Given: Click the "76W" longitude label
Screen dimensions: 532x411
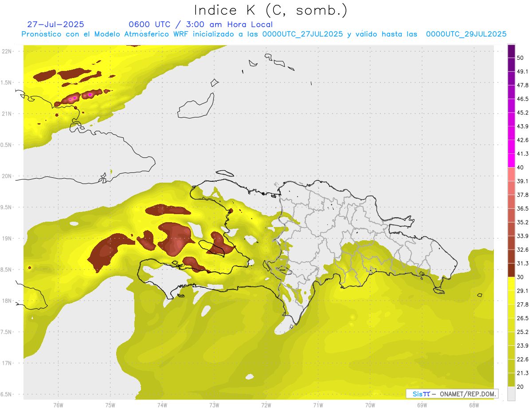Looking at the screenshot, I should point(58,405).
